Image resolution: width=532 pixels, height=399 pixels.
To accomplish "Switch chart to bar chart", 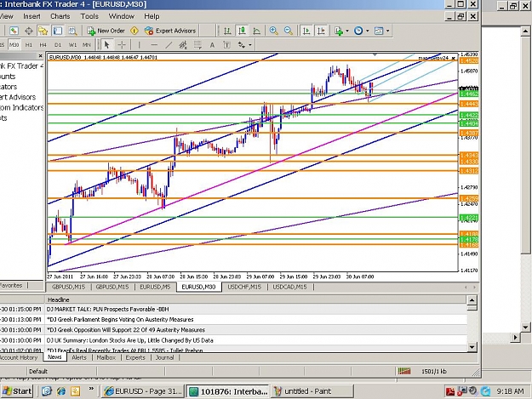I will 227,31.
